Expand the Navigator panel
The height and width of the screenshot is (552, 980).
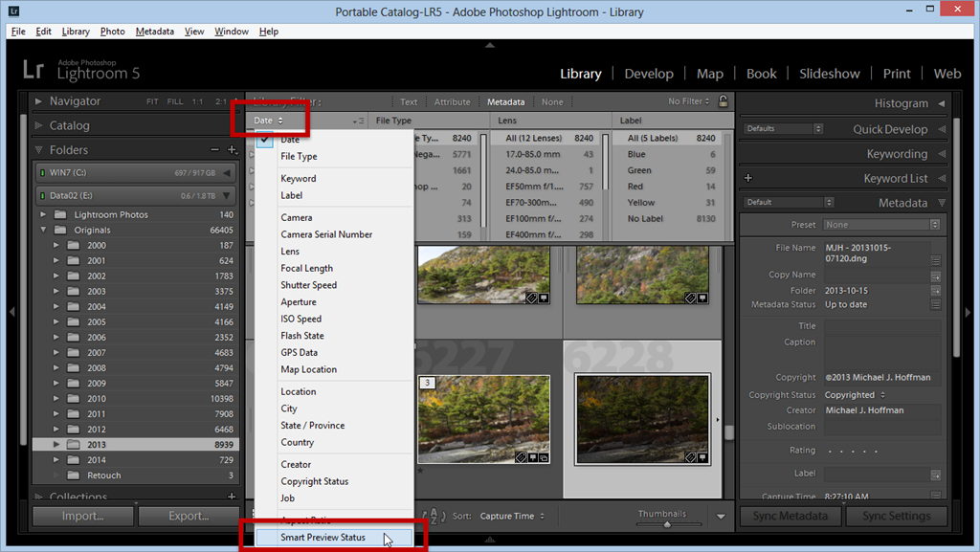(38, 101)
